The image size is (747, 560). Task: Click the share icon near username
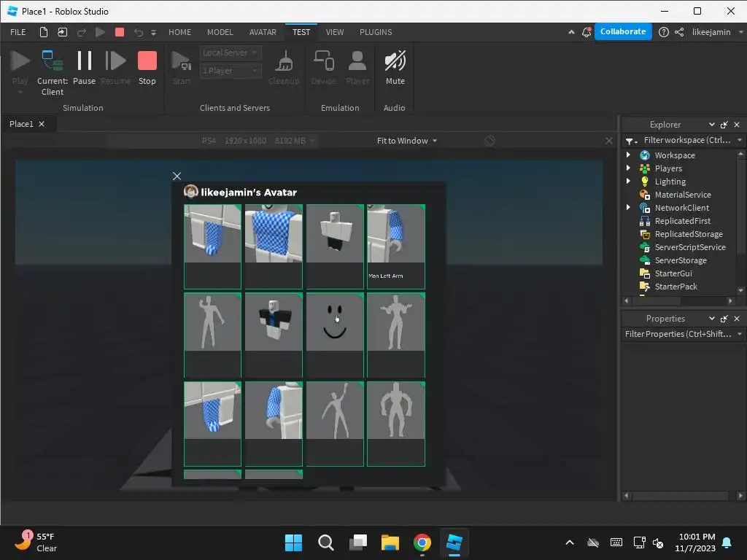click(679, 32)
